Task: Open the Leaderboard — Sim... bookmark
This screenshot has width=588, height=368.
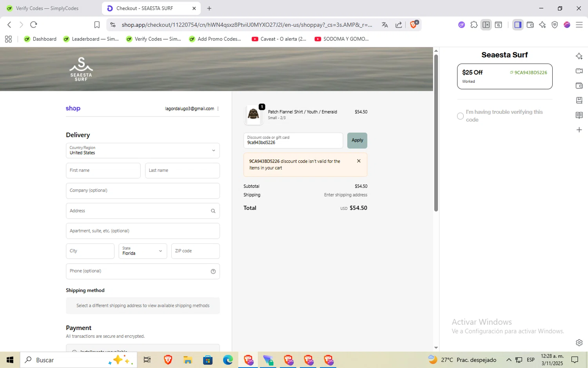Action: tap(91, 39)
